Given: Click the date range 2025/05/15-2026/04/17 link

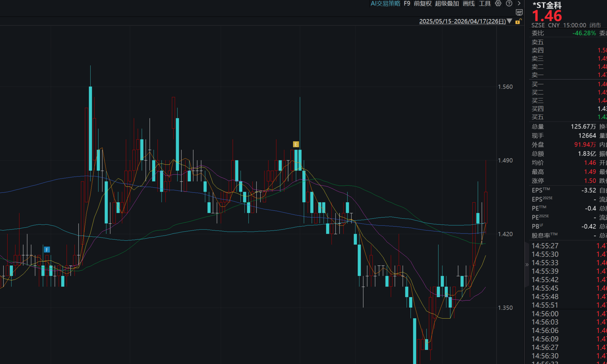Looking at the screenshot, I should click(x=462, y=21).
